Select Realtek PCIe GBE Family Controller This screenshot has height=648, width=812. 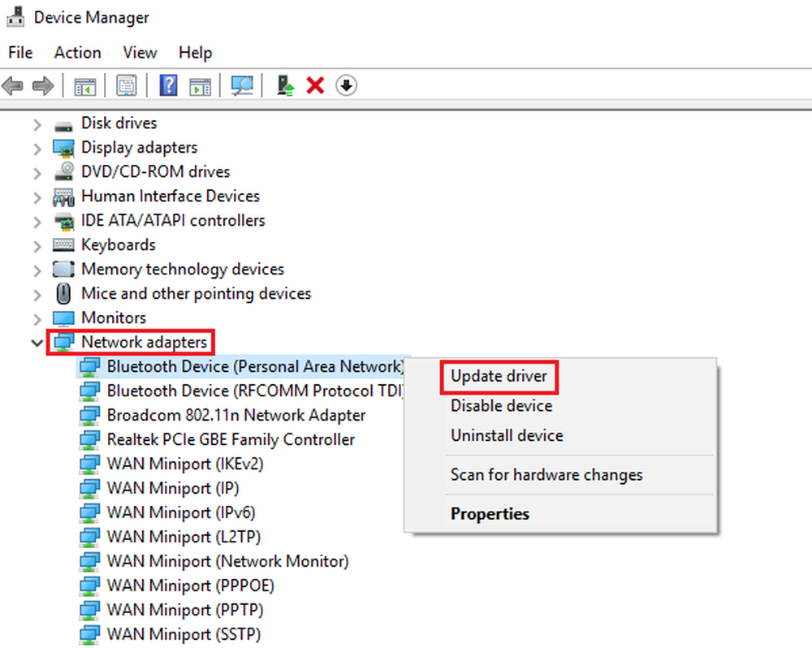click(231, 439)
